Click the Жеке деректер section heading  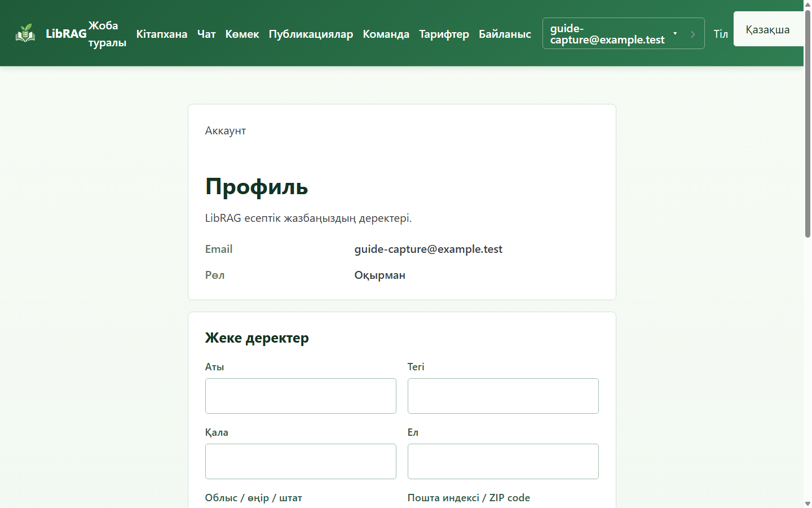(257, 338)
